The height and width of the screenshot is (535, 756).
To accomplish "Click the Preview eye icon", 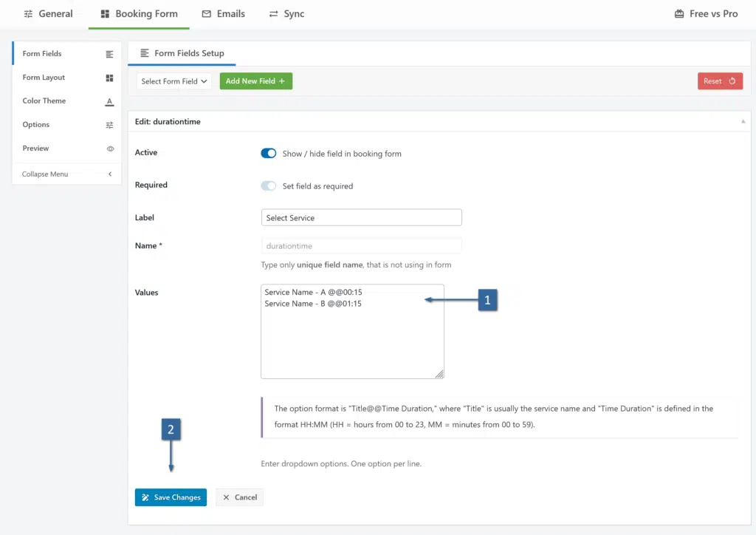I will coord(110,149).
